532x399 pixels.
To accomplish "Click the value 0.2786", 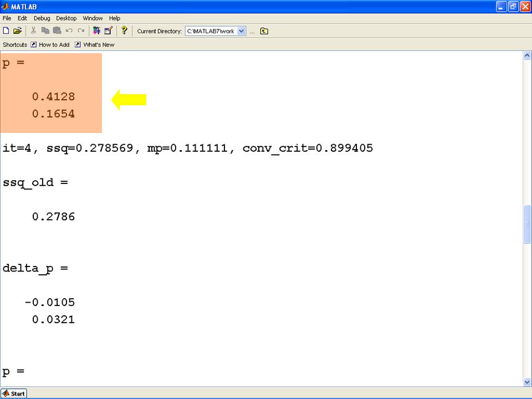I will point(54,217).
